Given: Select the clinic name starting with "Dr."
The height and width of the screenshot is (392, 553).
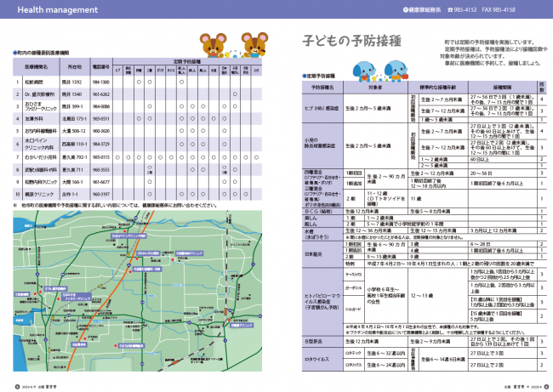Looking at the screenshot, I should 39,94.
